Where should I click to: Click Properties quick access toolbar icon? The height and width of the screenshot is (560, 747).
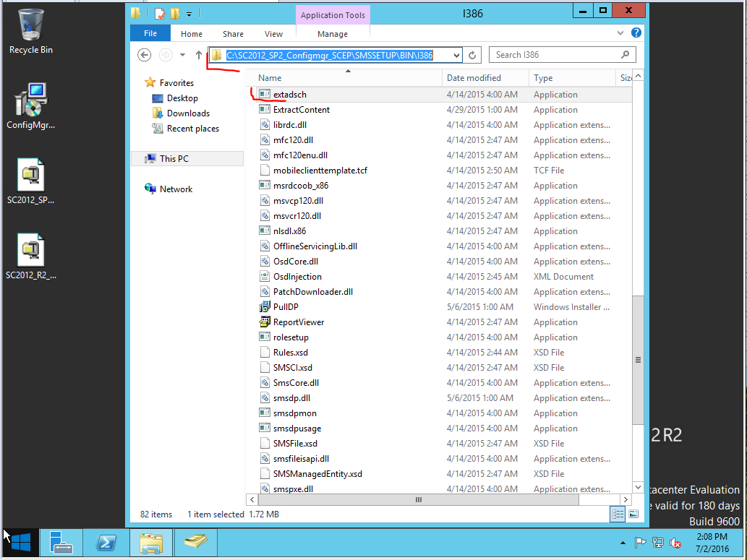[x=160, y=14]
